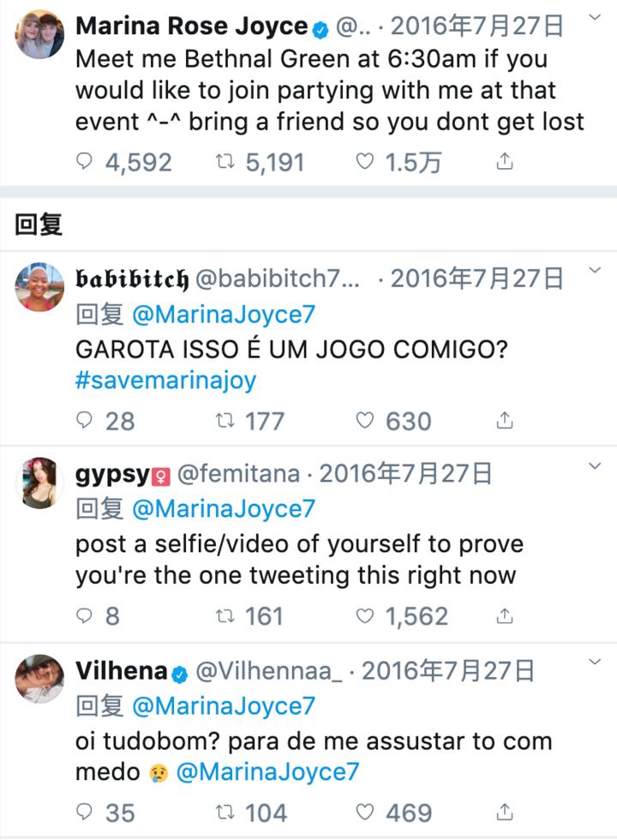Screen dimensions: 617x840
Task: Open @MarinaJoyce7 mention in gypsy's reply
Action: 224,509
